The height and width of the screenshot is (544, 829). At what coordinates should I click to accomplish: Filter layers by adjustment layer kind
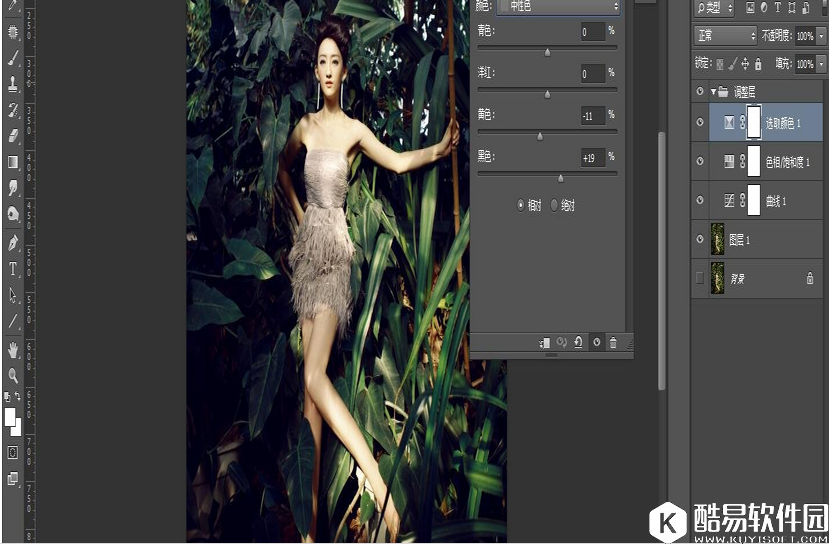764,7
